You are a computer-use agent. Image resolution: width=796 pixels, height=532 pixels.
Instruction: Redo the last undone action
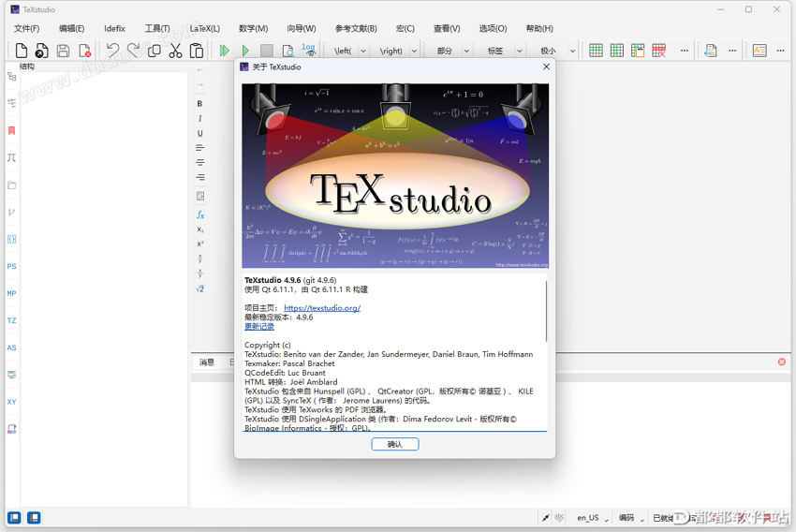coord(134,51)
